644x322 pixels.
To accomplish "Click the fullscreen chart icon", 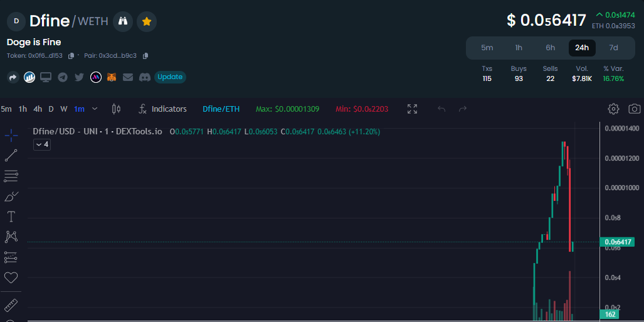I will pyautogui.click(x=413, y=109).
